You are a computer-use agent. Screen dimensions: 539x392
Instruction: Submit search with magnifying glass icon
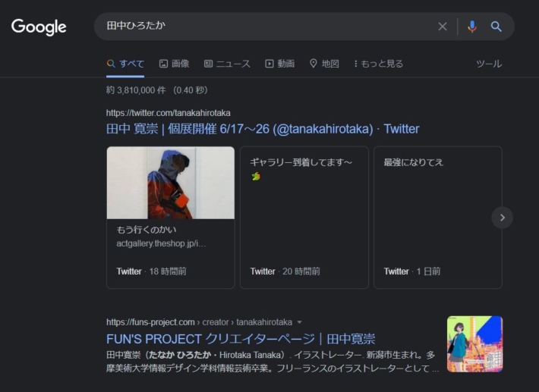pos(496,27)
